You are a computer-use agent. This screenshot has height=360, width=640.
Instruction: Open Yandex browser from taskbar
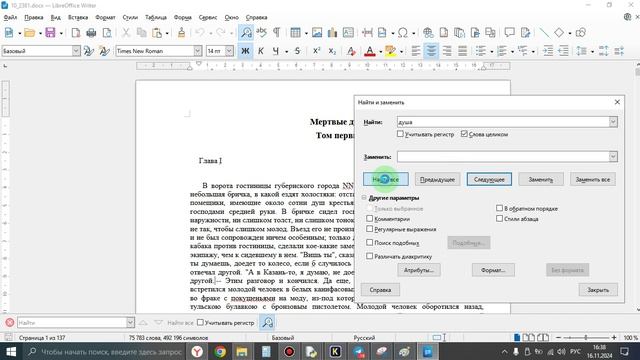(x=197, y=351)
